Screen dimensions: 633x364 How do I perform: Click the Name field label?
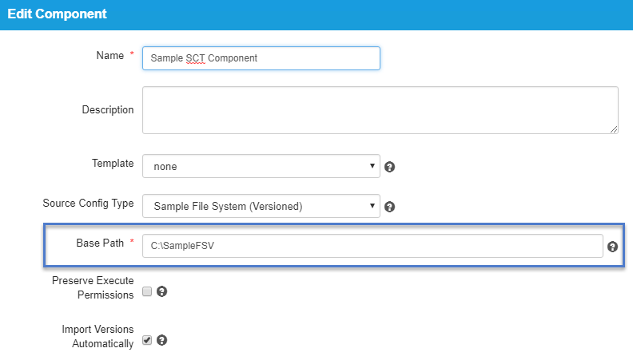pos(109,56)
